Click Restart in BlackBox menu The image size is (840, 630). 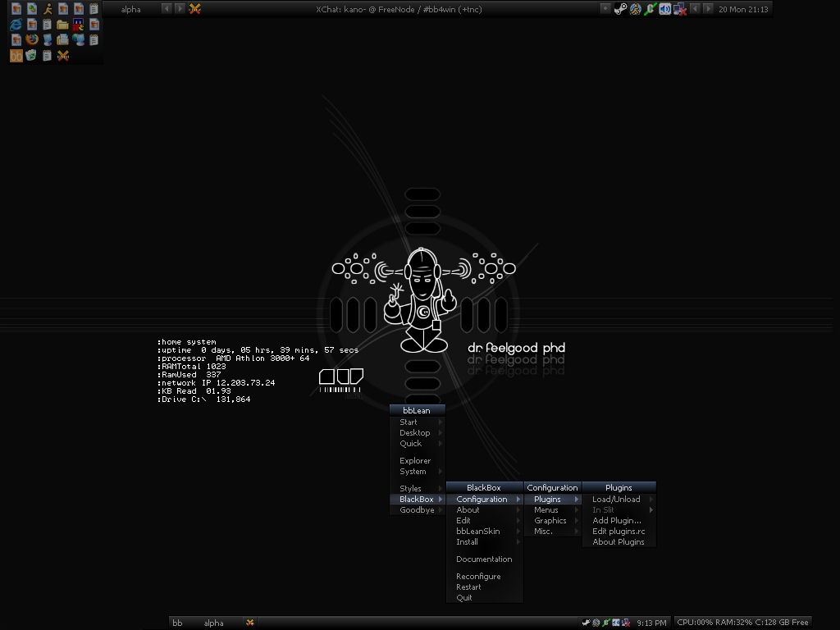click(x=484, y=587)
